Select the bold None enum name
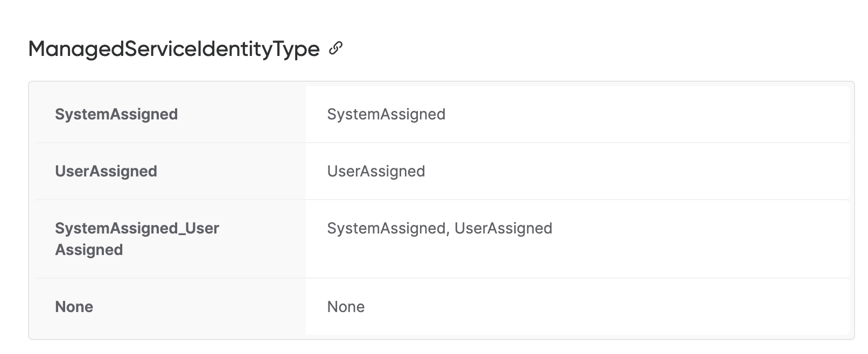The width and height of the screenshot is (868, 354). tap(74, 307)
